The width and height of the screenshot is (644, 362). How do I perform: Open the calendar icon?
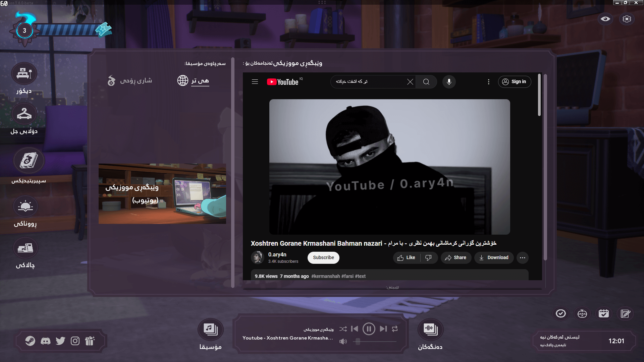click(604, 313)
